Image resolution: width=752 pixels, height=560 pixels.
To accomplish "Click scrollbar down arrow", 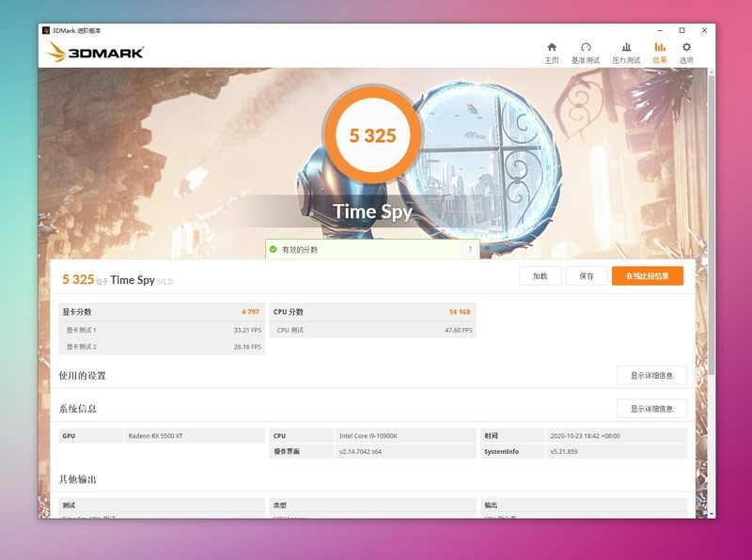I will click(712, 514).
